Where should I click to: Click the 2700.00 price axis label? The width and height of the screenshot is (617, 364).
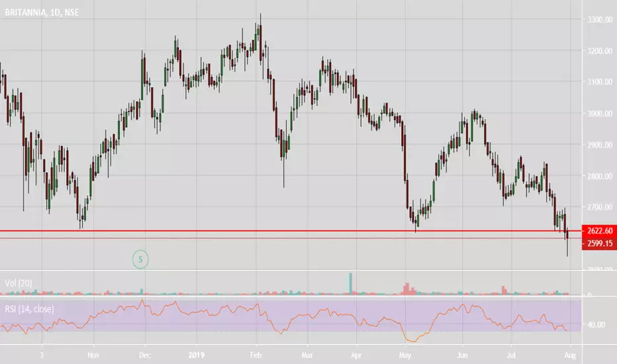[x=600, y=207]
